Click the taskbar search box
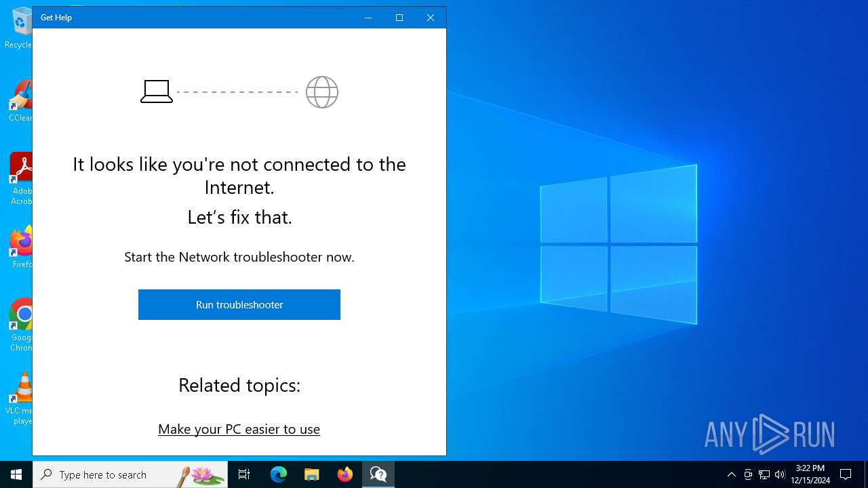 tap(130, 474)
